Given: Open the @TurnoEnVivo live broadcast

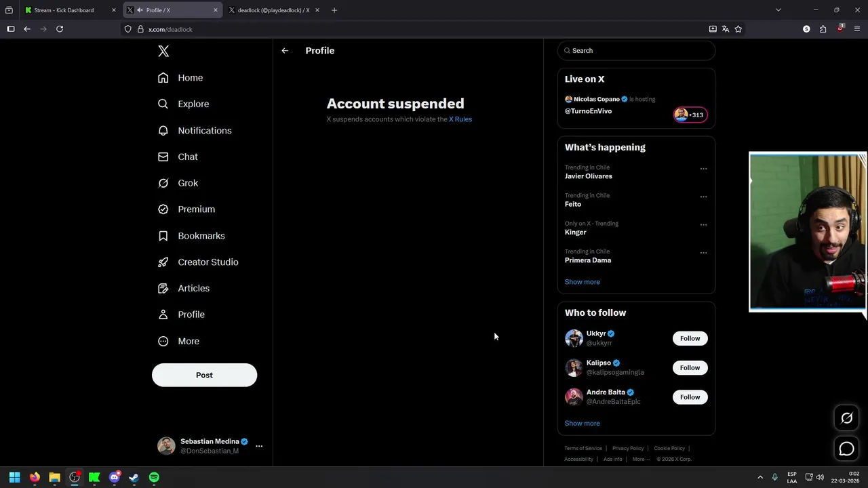Looking at the screenshot, I should click(x=588, y=111).
